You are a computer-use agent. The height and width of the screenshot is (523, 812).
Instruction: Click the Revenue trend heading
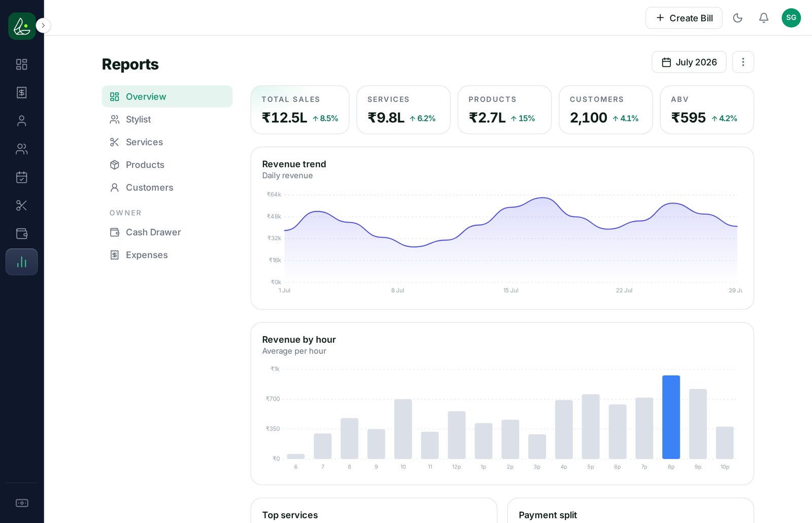(294, 164)
